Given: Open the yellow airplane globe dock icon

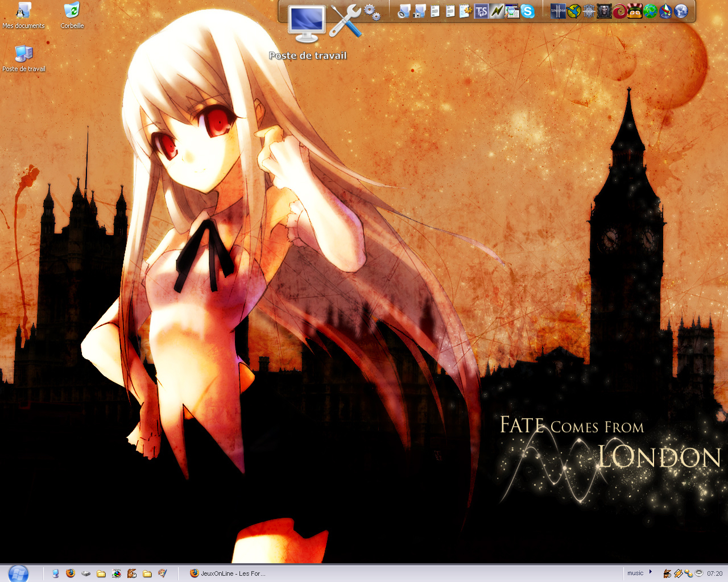Looking at the screenshot, I should coord(573,11).
